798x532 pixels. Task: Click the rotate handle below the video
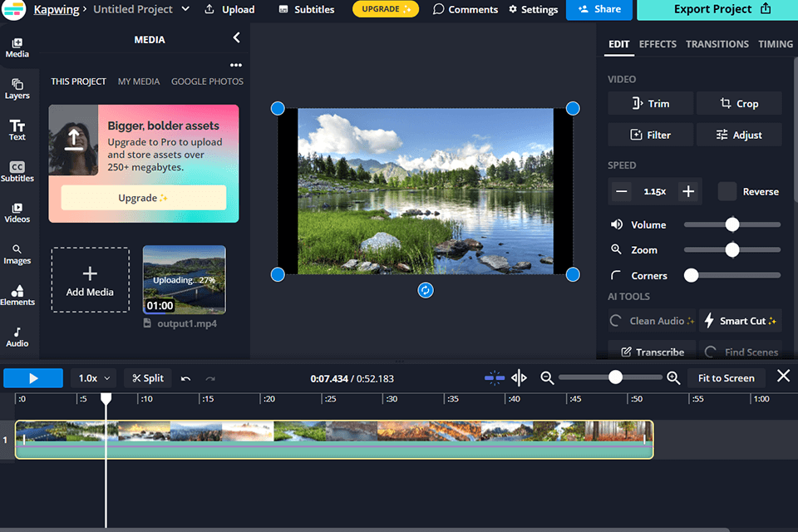pyautogui.click(x=426, y=290)
